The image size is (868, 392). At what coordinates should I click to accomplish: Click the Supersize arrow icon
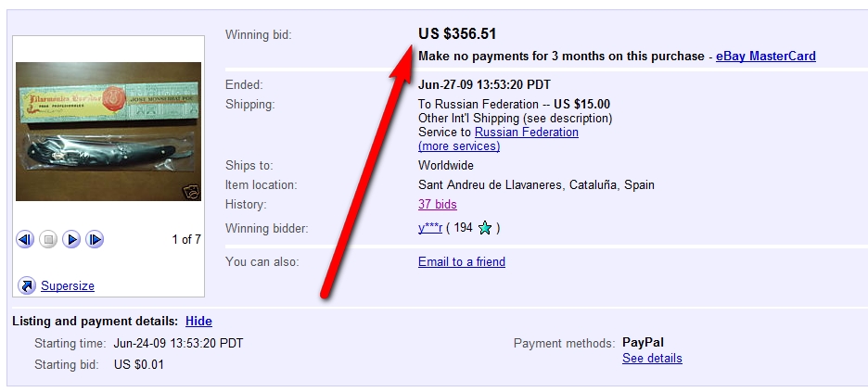[x=27, y=285]
